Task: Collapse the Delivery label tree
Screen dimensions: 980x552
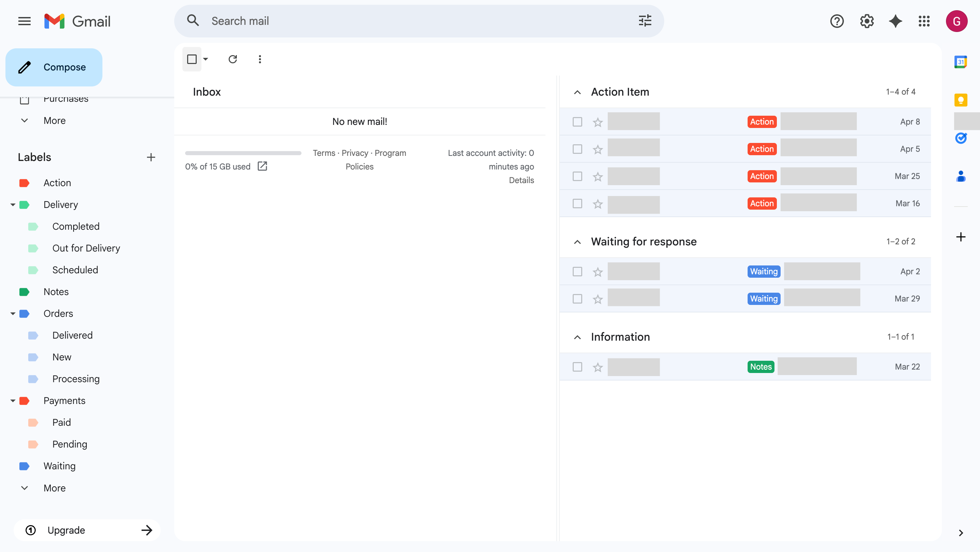Action: tap(13, 205)
